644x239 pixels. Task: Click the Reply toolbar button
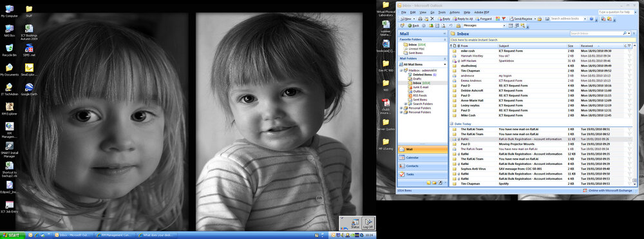(444, 19)
